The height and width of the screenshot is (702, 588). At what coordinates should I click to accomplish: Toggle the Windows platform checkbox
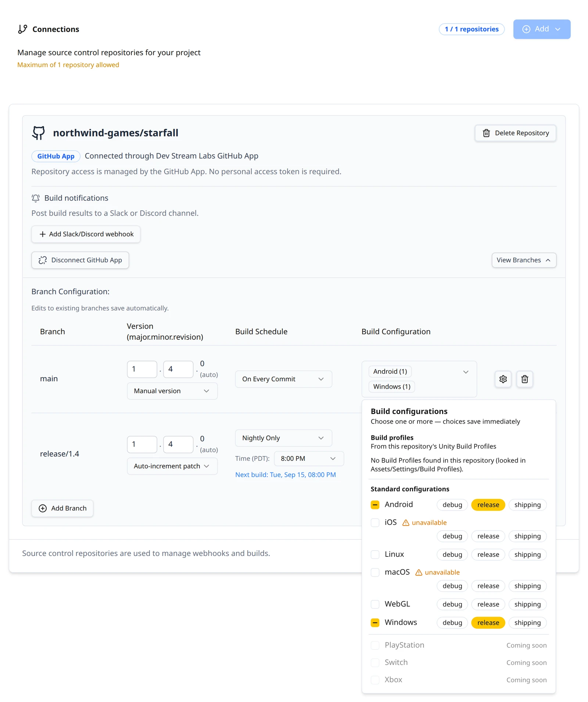click(x=375, y=622)
